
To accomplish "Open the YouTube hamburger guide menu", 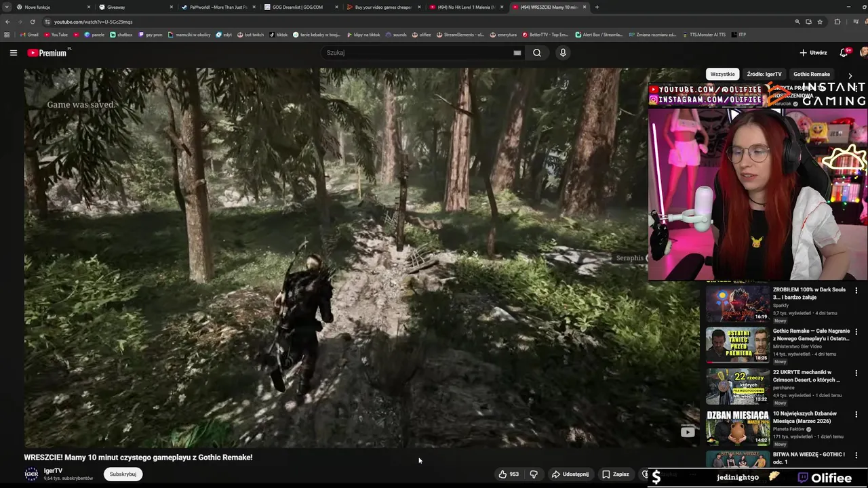I will coord(13,53).
